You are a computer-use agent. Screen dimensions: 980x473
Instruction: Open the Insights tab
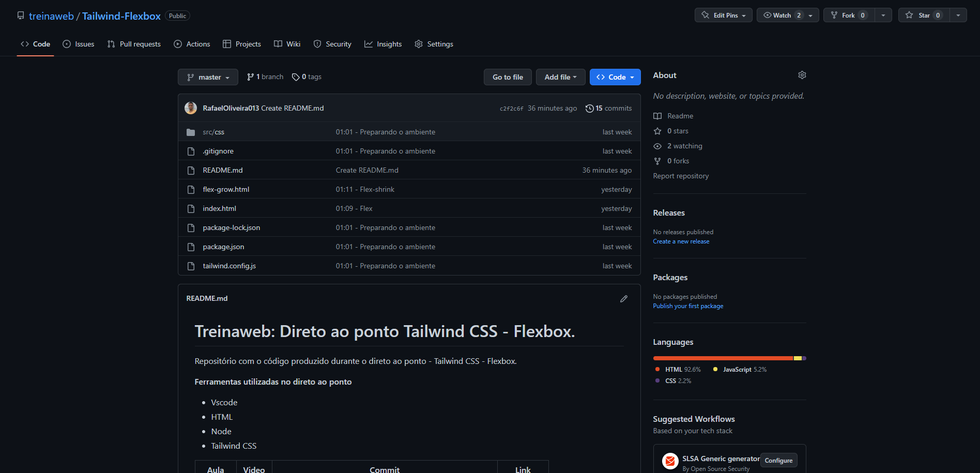tap(383, 44)
